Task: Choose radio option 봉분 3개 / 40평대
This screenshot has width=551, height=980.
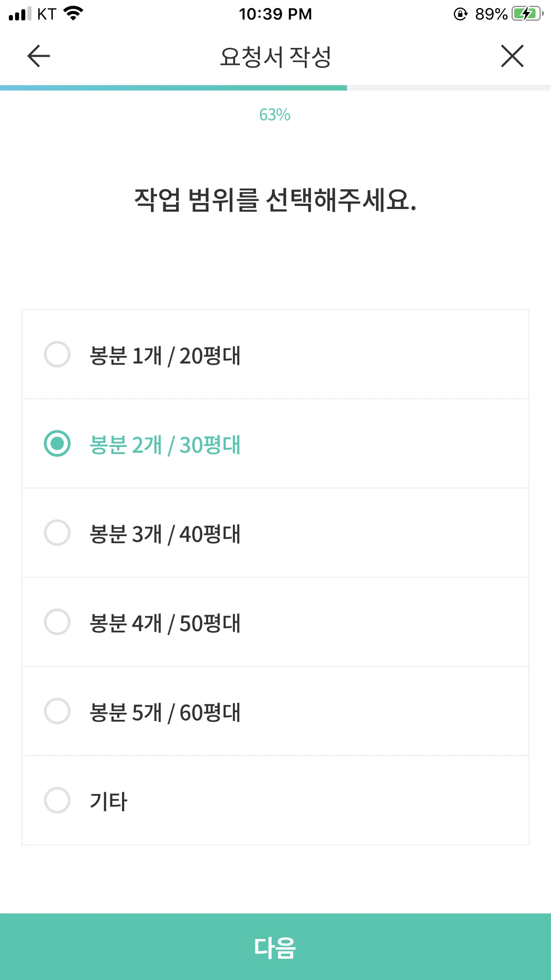Action: pos(57,533)
